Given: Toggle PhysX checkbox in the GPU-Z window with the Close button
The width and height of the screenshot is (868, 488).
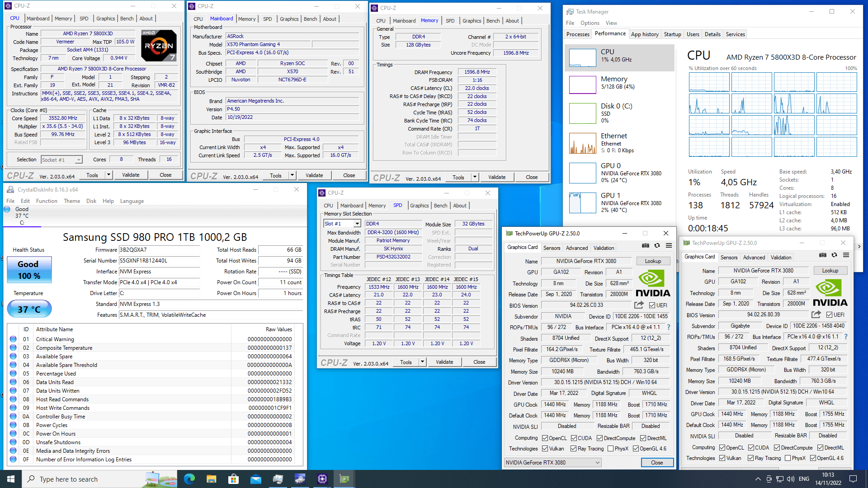Looking at the screenshot, I should 611,449.
